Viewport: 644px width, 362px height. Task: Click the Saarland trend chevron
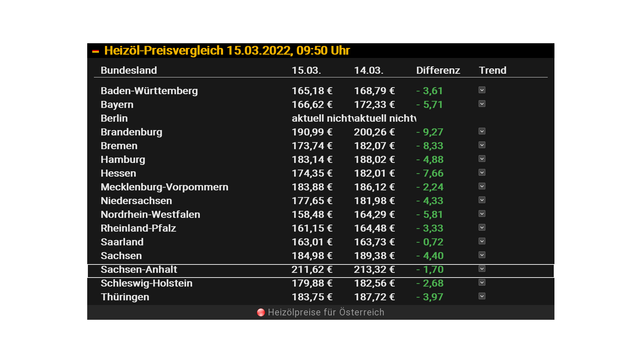click(482, 241)
